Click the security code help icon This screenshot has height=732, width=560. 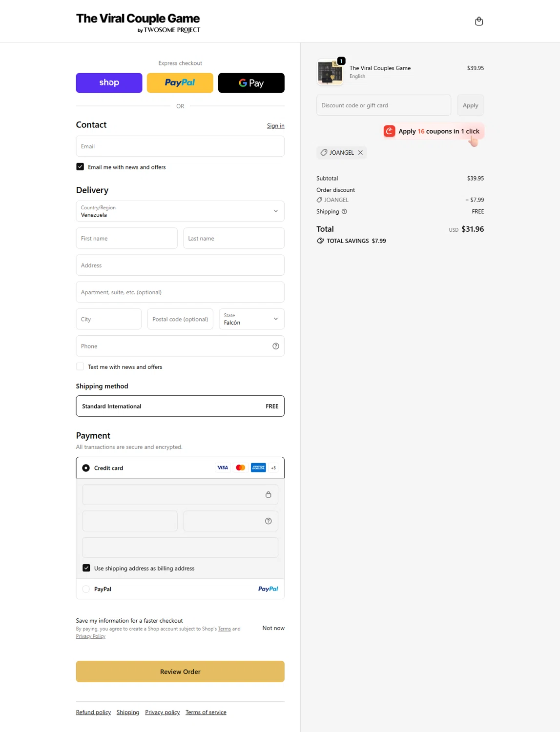(x=268, y=521)
